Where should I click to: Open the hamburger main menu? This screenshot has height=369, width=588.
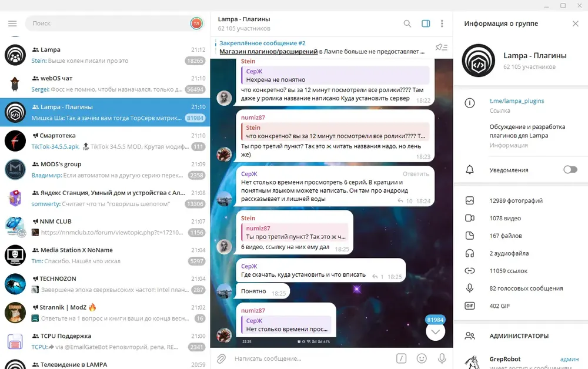click(12, 24)
